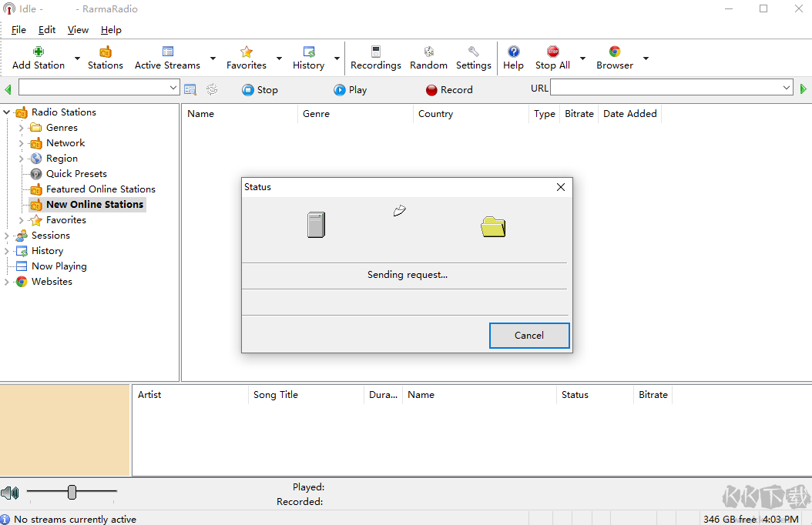Open the URL combo box dropdown
Screen dimensions: 812x525
pos(786,89)
